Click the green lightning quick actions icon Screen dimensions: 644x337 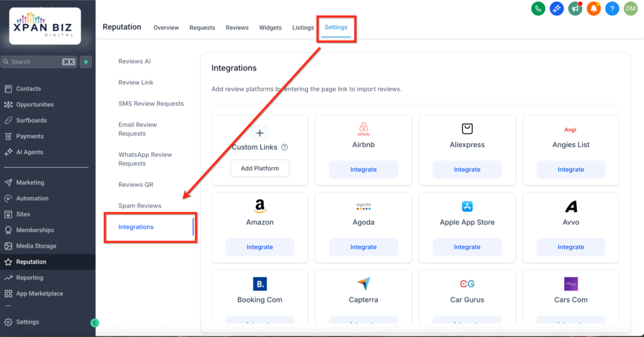click(86, 62)
